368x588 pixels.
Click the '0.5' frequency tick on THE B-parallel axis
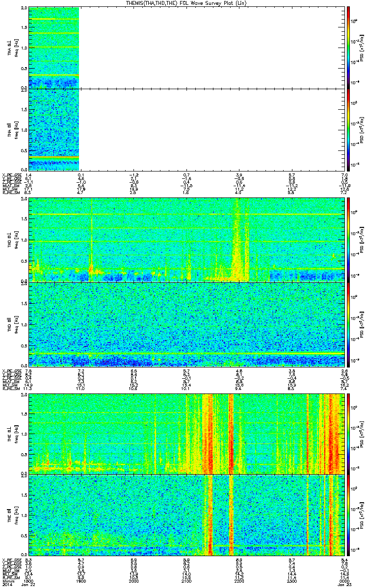25,537
